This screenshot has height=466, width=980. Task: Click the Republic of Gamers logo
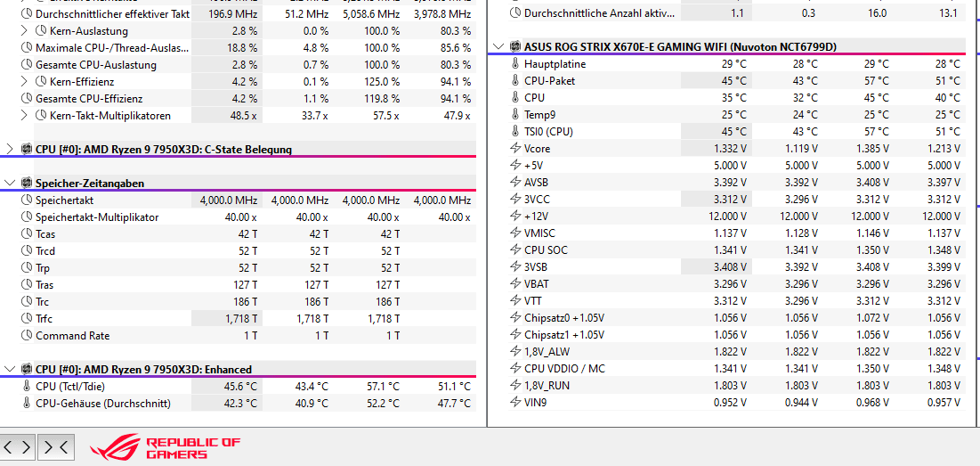tap(165, 448)
